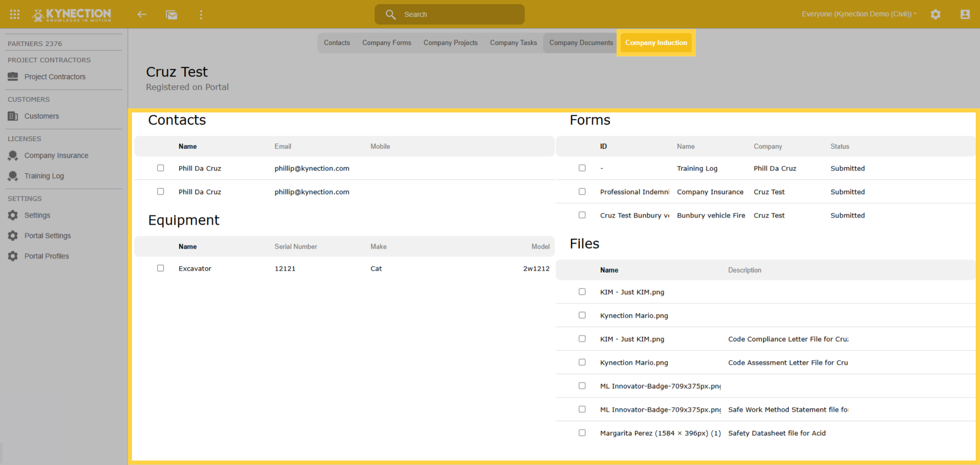Sort Contacts table by Email column header
980x465 pixels.
(283, 146)
